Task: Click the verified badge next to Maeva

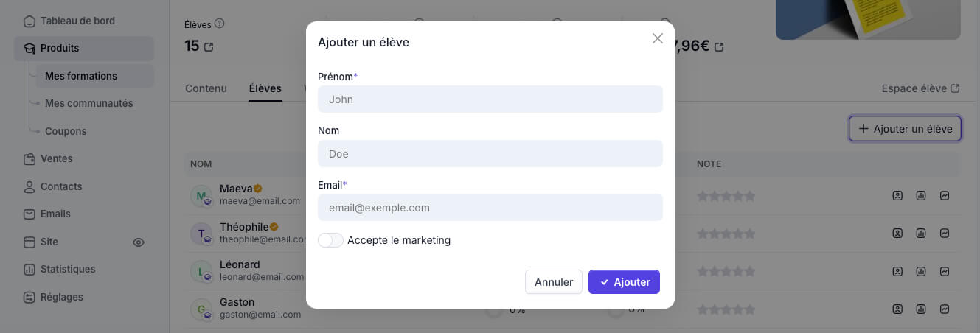Action: click(258, 189)
